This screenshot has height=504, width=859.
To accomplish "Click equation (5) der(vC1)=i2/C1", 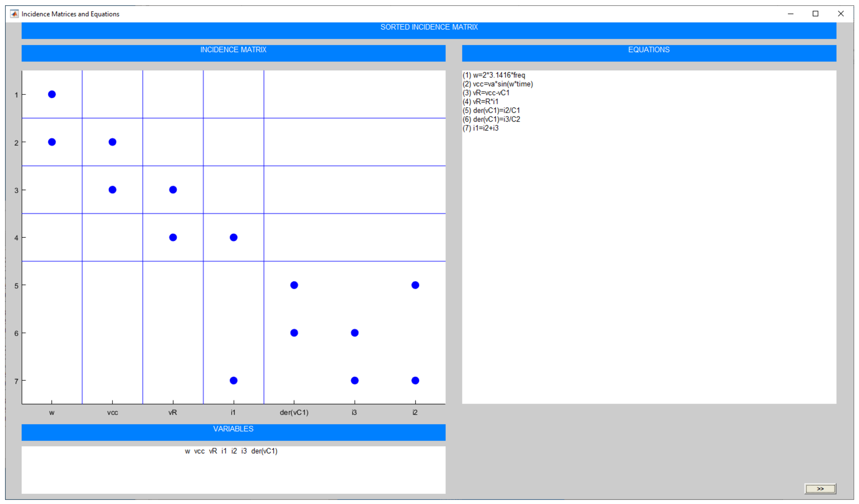I will (491, 111).
